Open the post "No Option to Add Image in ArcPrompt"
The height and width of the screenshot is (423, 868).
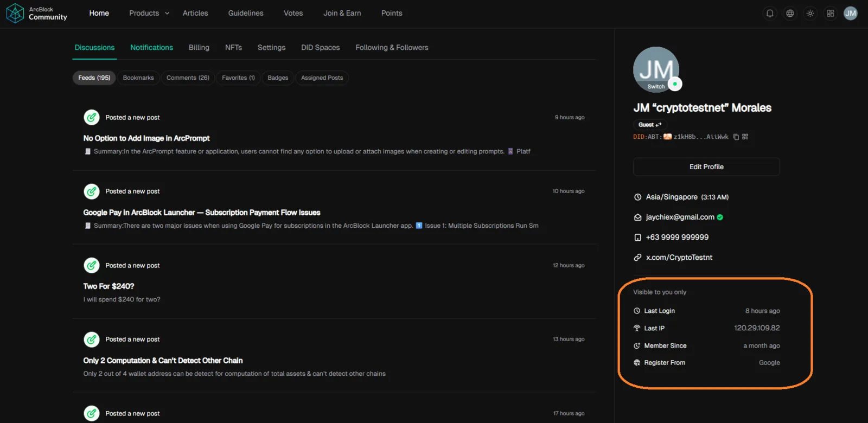click(x=146, y=138)
